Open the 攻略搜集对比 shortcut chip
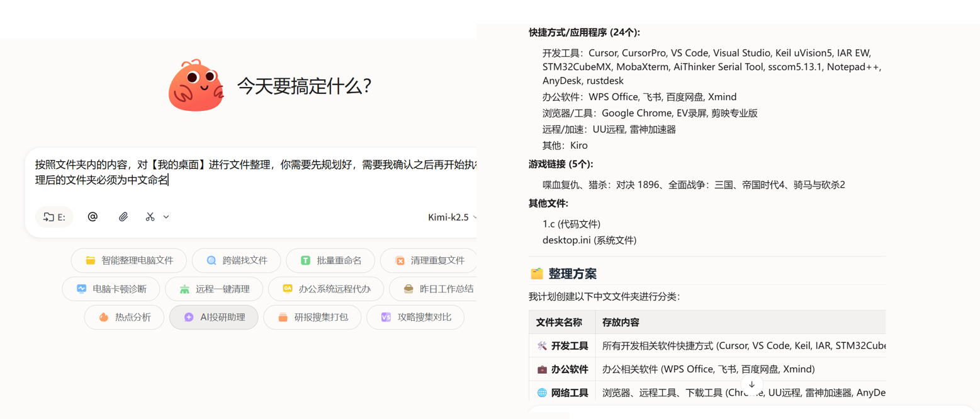Viewport: 980px width, 419px height. click(x=415, y=318)
